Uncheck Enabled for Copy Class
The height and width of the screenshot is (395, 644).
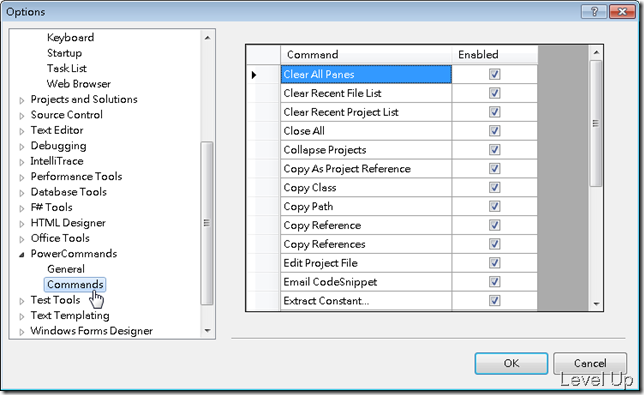pyautogui.click(x=494, y=188)
